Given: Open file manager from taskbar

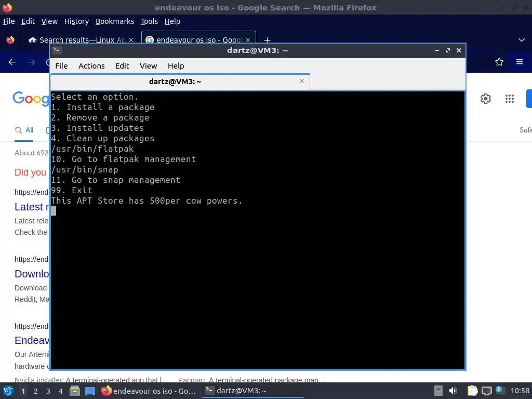Looking at the screenshot, I should (75, 391).
